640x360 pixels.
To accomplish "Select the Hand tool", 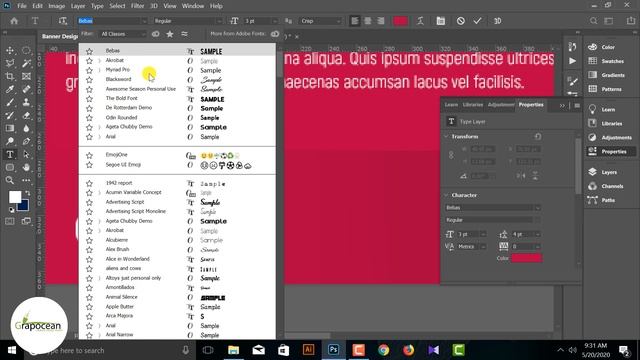I will click(x=26, y=167).
